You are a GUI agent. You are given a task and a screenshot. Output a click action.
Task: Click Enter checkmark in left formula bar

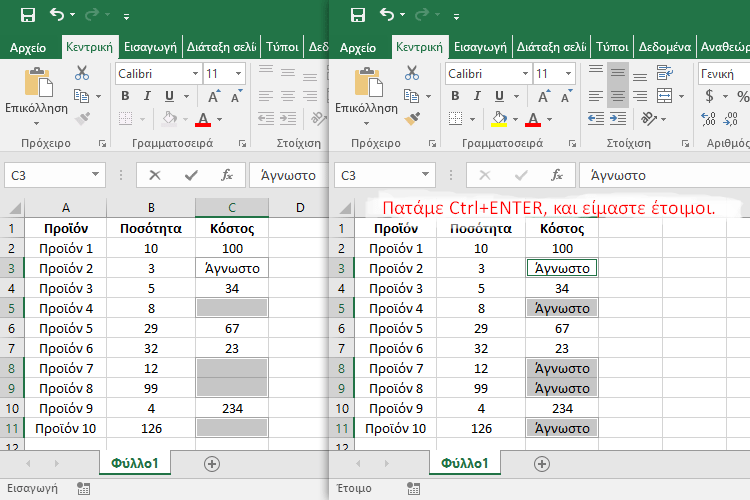click(x=191, y=175)
